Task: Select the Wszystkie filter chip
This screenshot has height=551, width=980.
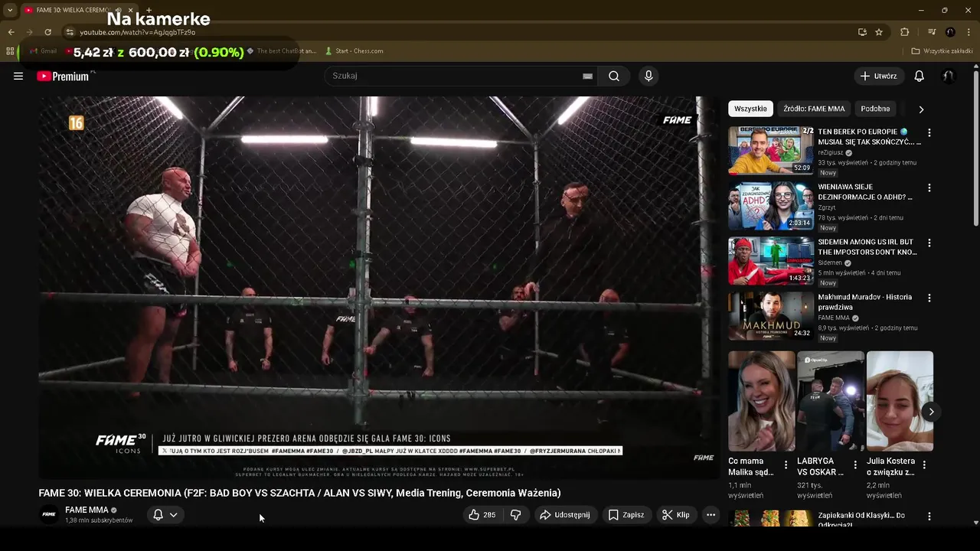Action: point(750,109)
